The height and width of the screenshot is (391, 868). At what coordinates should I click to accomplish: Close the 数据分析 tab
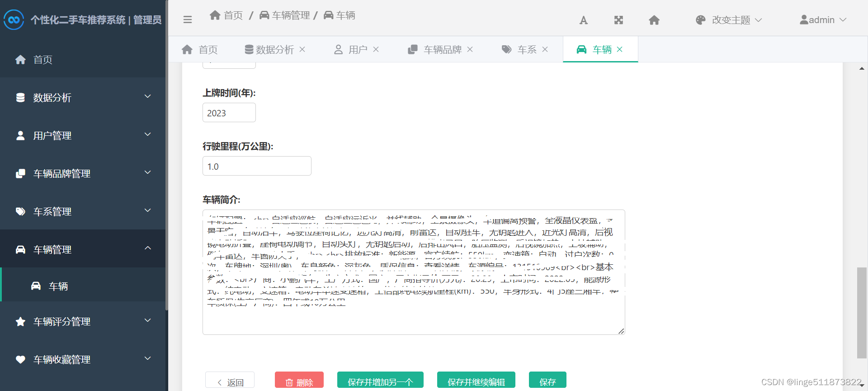point(302,49)
